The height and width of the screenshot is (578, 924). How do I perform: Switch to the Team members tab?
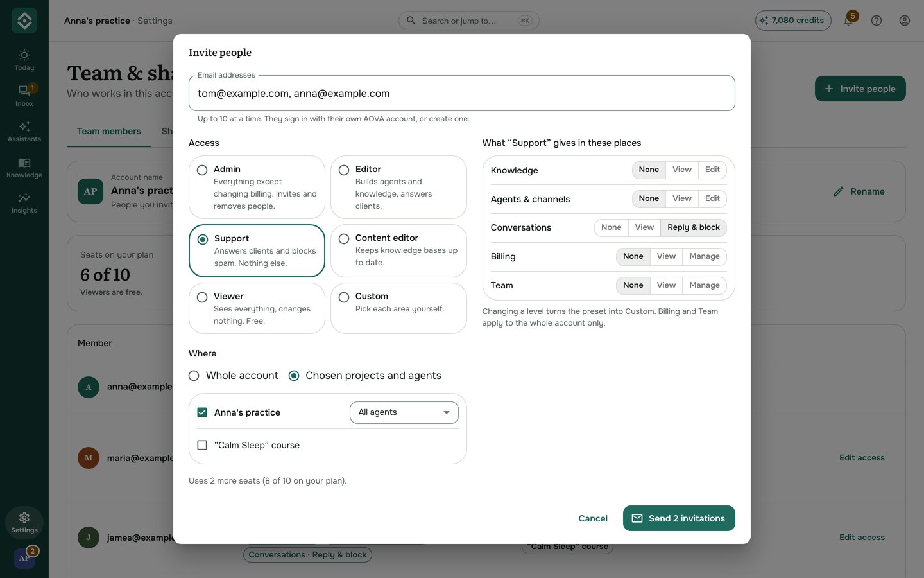109,132
